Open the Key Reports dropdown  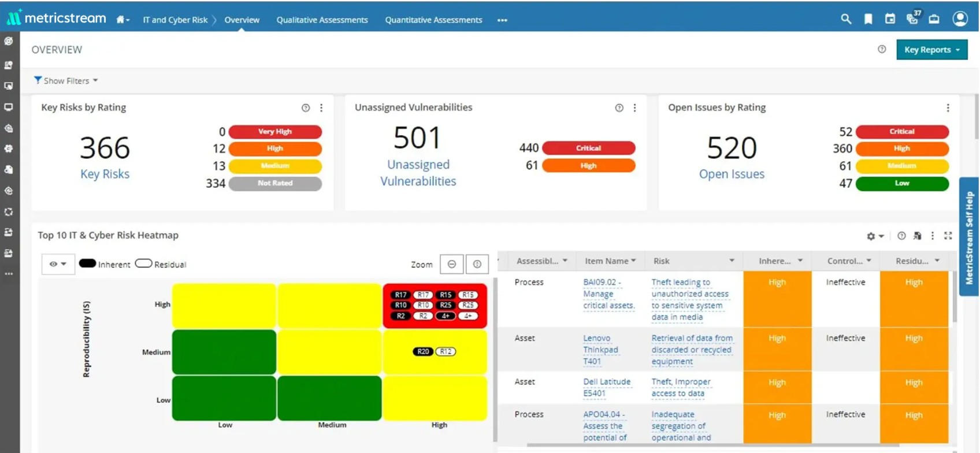pyautogui.click(x=931, y=50)
